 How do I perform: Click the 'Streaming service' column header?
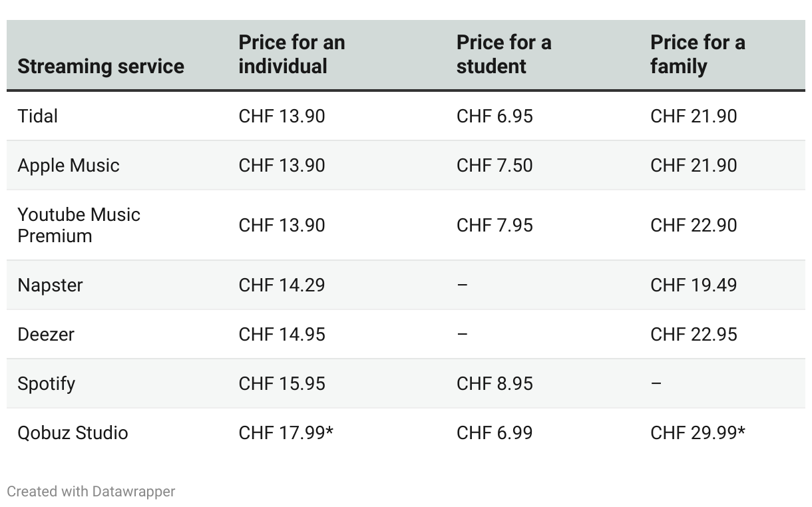click(x=101, y=67)
